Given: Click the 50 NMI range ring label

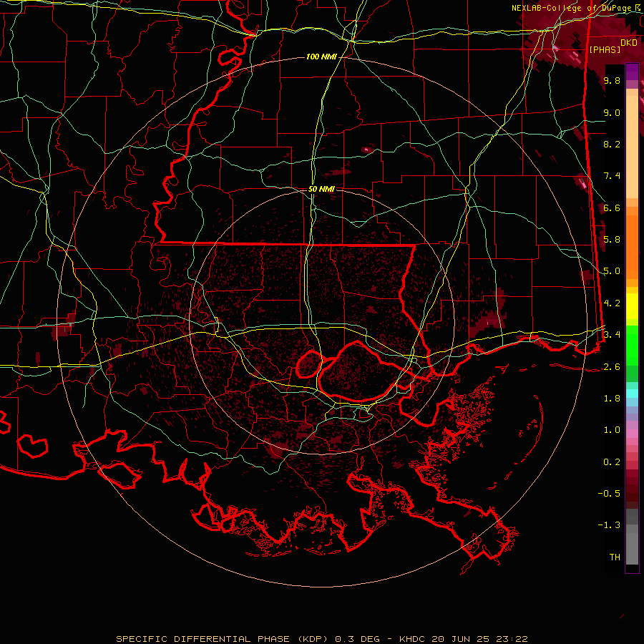Looking at the screenshot, I should [x=321, y=189].
